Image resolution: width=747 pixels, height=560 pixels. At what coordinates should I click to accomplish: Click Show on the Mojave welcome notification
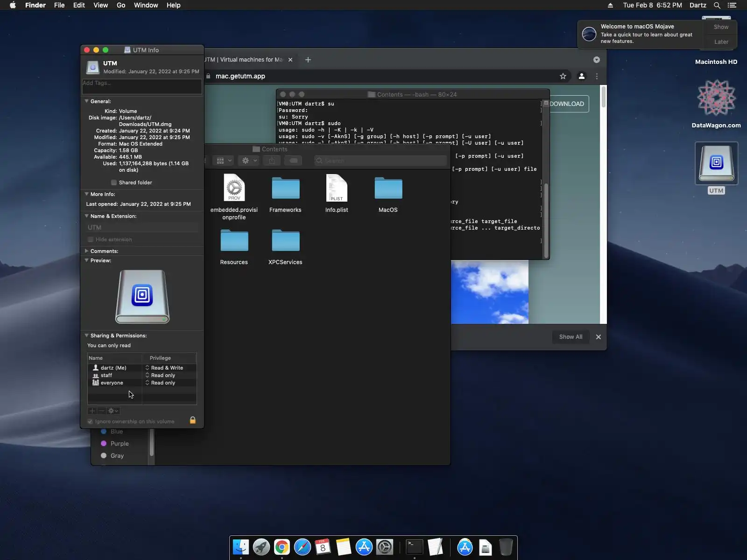click(x=721, y=27)
